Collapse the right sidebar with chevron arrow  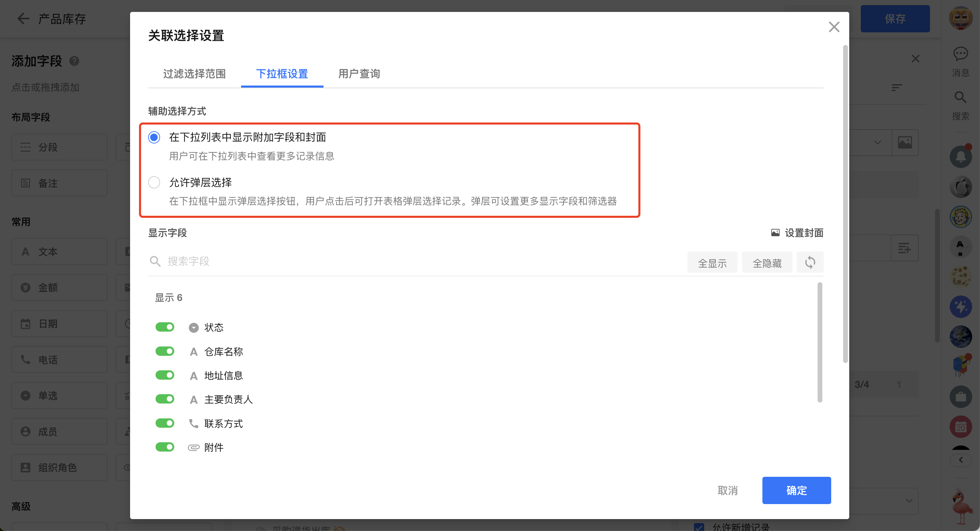960,460
